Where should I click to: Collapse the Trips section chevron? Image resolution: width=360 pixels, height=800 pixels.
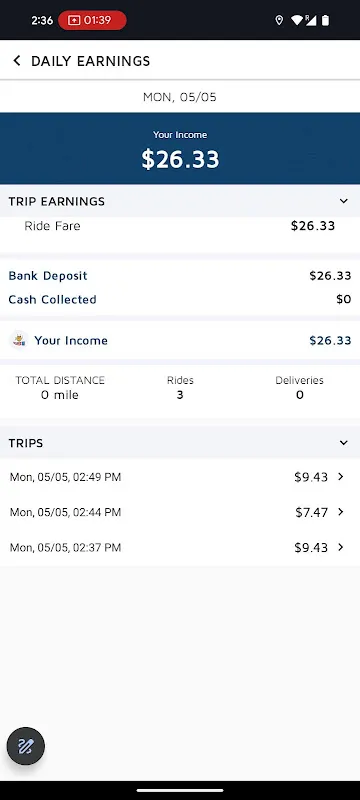344,443
